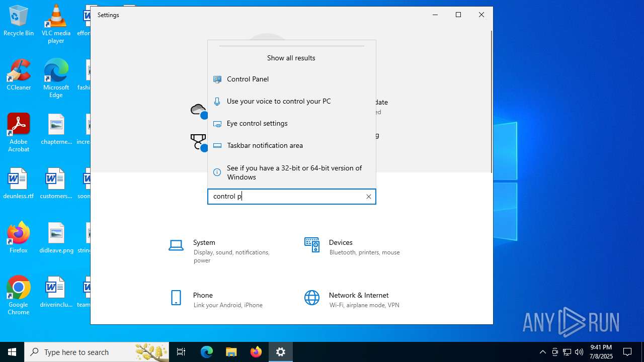This screenshot has height=362, width=644.
Task: Open 32-bit or 64-bit version result
Action: point(294,172)
